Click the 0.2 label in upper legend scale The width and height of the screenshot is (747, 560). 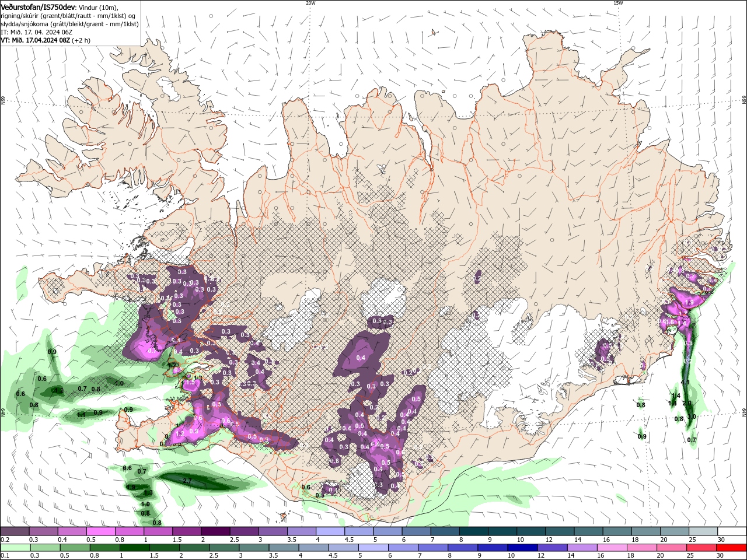(x=5, y=540)
